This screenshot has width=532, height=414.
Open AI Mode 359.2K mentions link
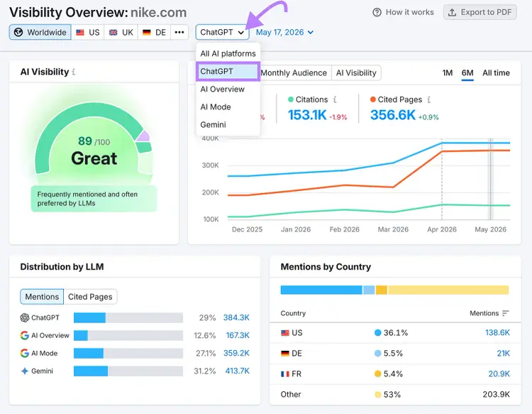tap(236, 353)
